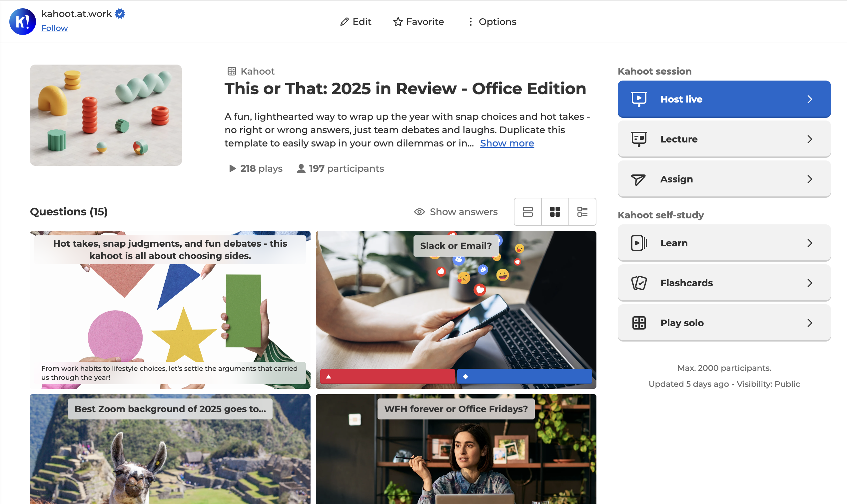Expand the Learn chevron arrow
The image size is (847, 504).
tap(810, 243)
